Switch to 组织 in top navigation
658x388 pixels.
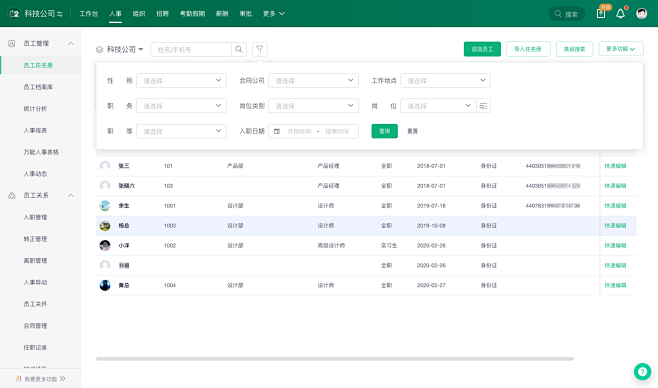pos(139,14)
